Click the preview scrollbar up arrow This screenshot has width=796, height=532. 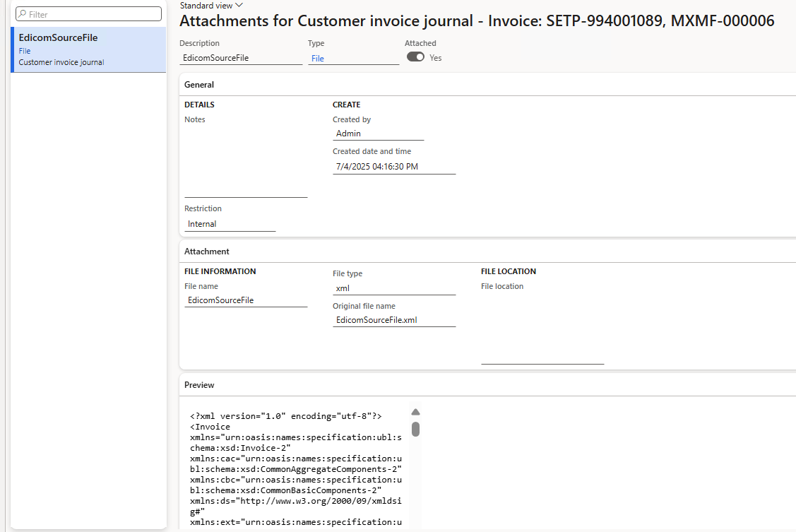coord(415,412)
